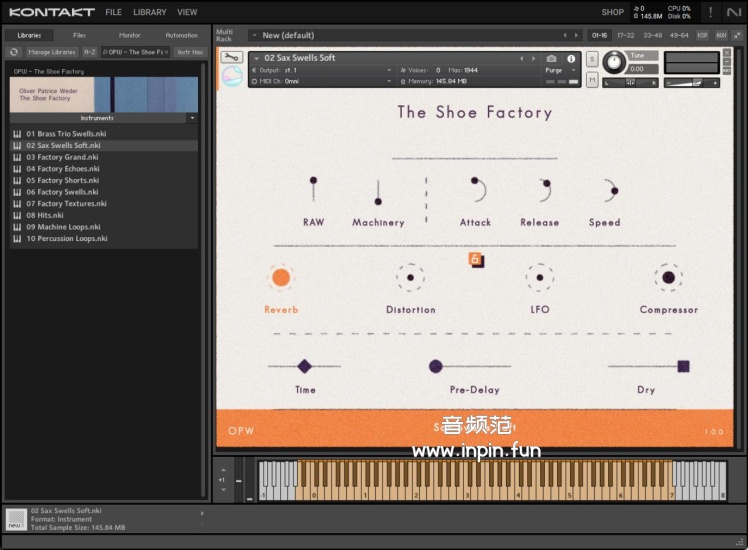The image size is (748, 550).
Task: Switch to the Files tab
Action: click(x=79, y=35)
